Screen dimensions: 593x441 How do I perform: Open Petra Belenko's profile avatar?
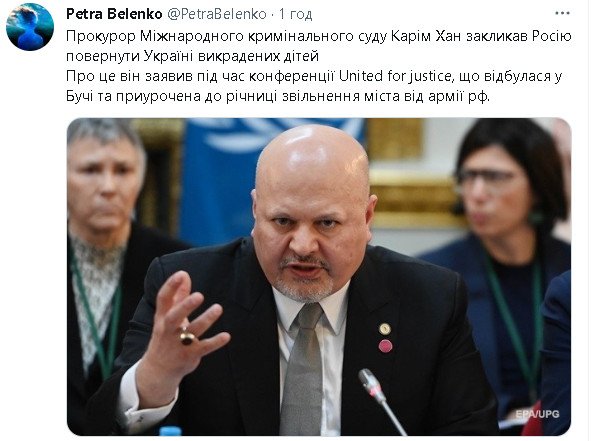coord(30,27)
